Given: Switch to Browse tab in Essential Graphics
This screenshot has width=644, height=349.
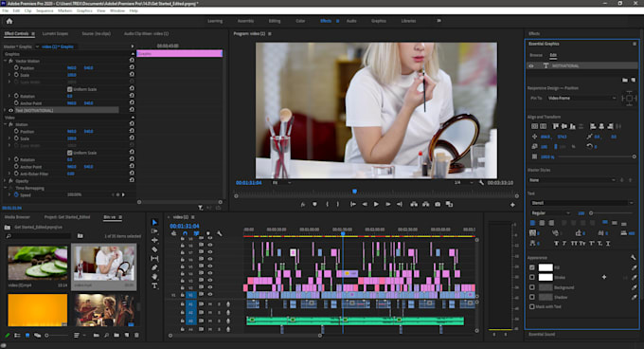Looking at the screenshot, I should tap(536, 55).
